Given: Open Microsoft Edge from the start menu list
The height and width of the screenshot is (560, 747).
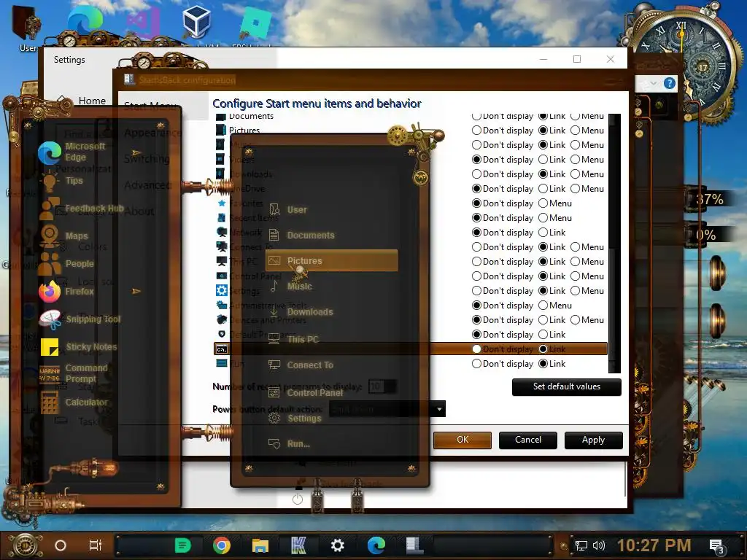Looking at the screenshot, I should [71, 152].
